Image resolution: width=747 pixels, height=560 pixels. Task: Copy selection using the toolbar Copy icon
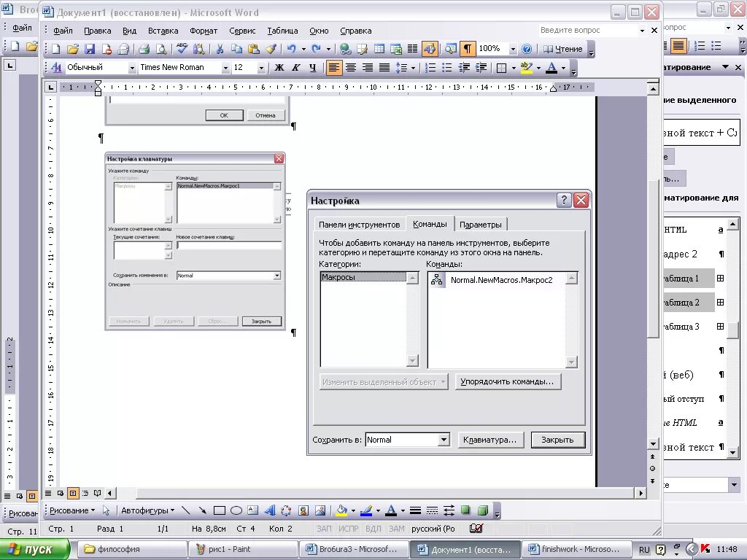click(236, 49)
